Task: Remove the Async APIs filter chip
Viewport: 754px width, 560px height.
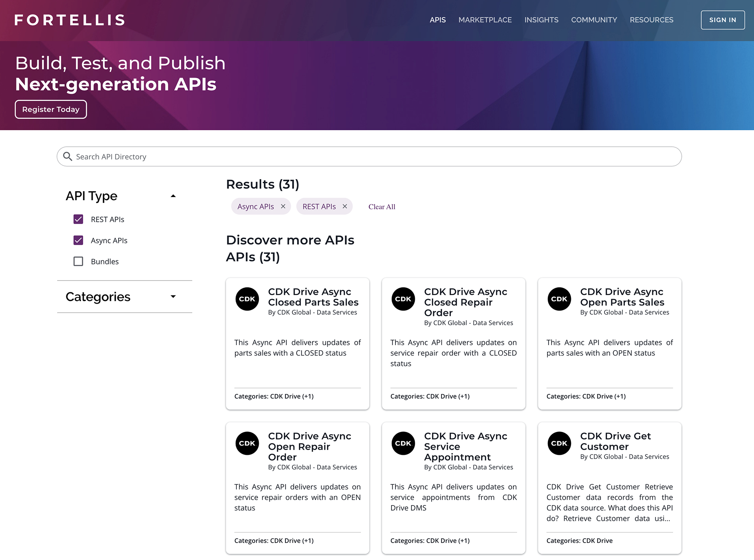Action: point(283,206)
